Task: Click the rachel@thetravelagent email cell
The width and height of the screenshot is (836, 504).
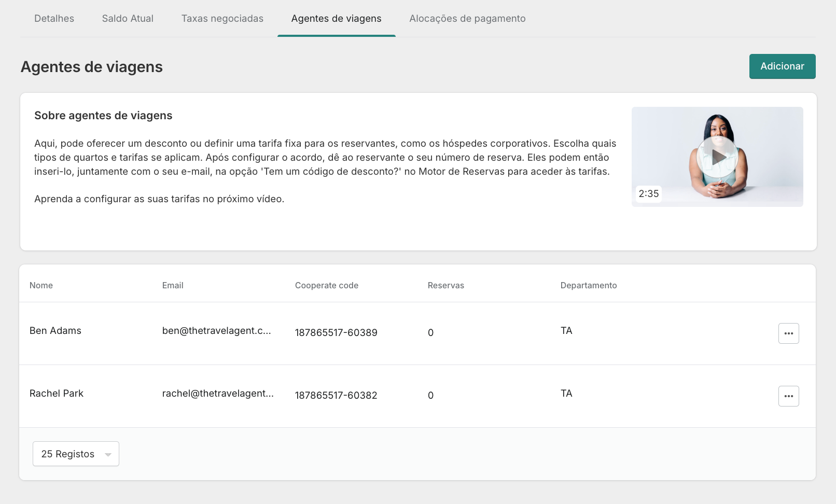Action: 218,394
